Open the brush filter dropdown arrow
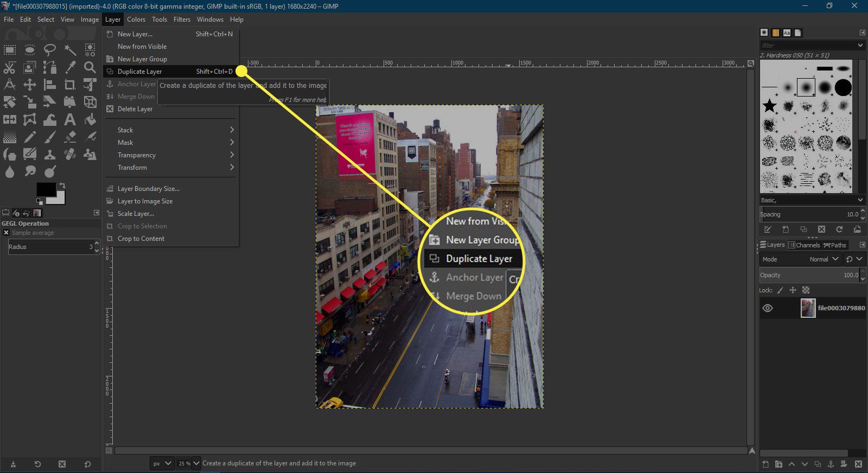Viewport: 868px width, 473px height. [x=860, y=46]
